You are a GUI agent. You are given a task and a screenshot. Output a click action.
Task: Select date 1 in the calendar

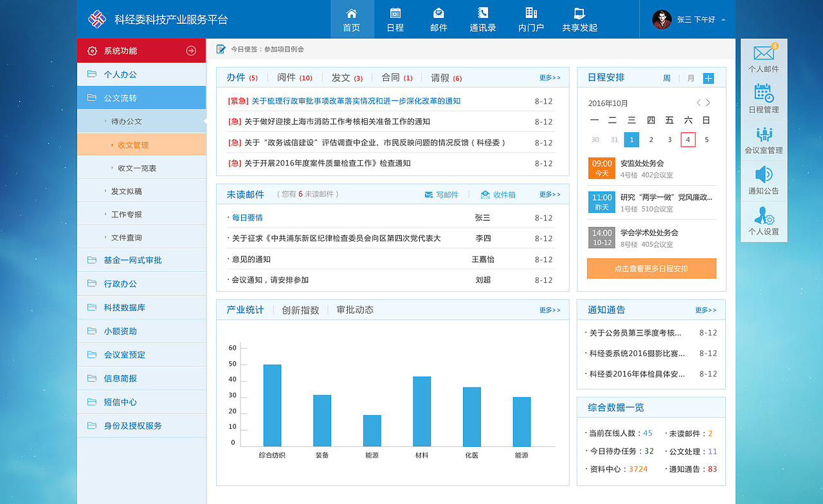(632, 139)
